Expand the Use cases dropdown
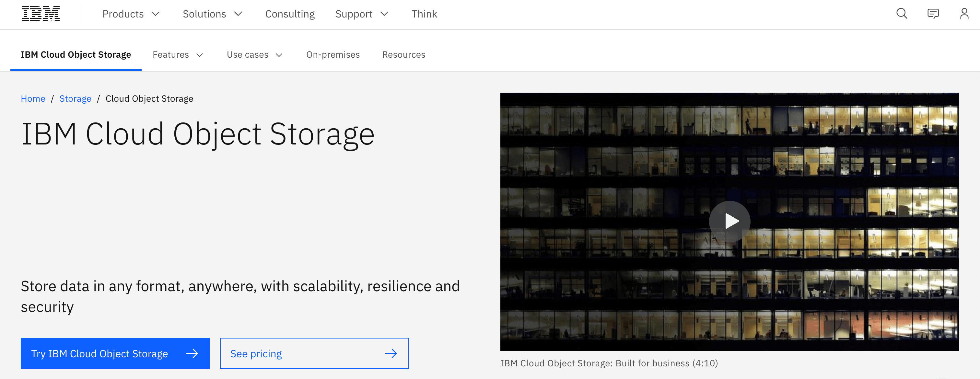Viewport: 980px width, 379px height. [254, 55]
